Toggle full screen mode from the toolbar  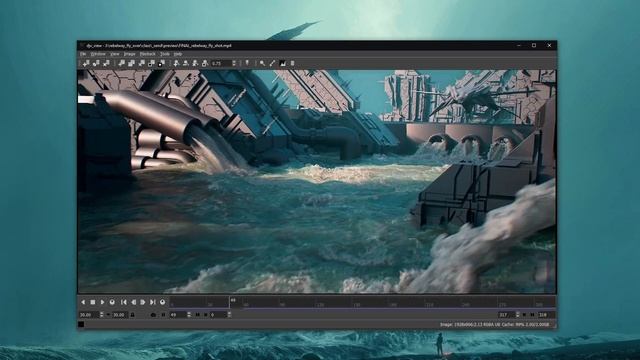162,63
